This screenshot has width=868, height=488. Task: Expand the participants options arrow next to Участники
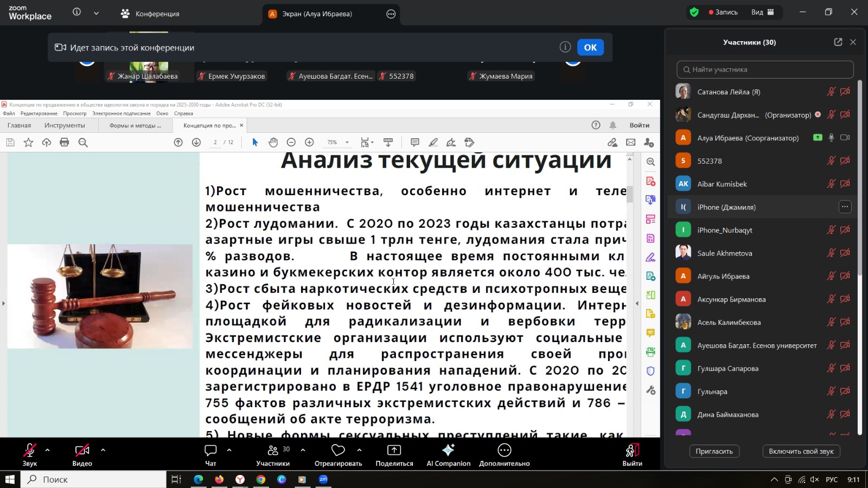303,450
